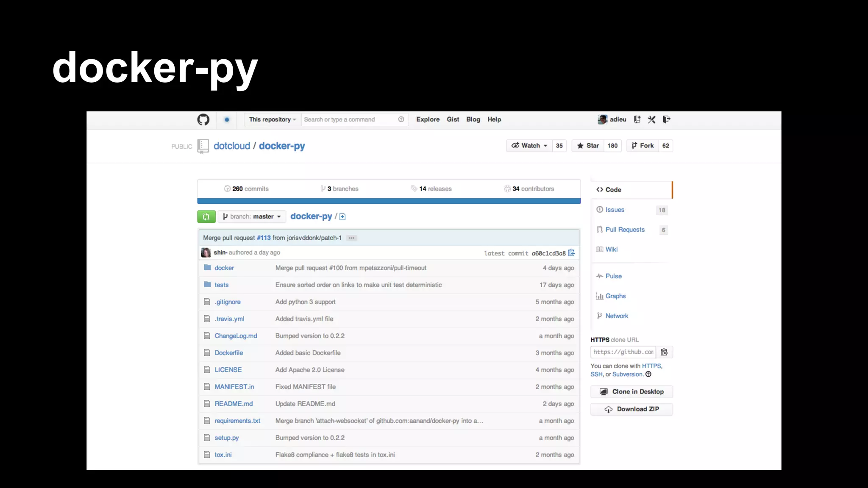Add new file with plus icon
Viewport: 868px width, 488px height.
coord(342,217)
